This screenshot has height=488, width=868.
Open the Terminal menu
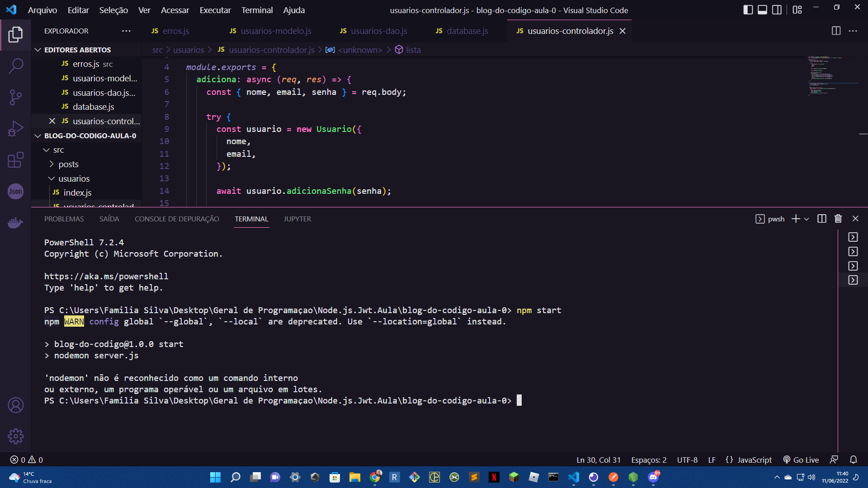(x=257, y=10)
